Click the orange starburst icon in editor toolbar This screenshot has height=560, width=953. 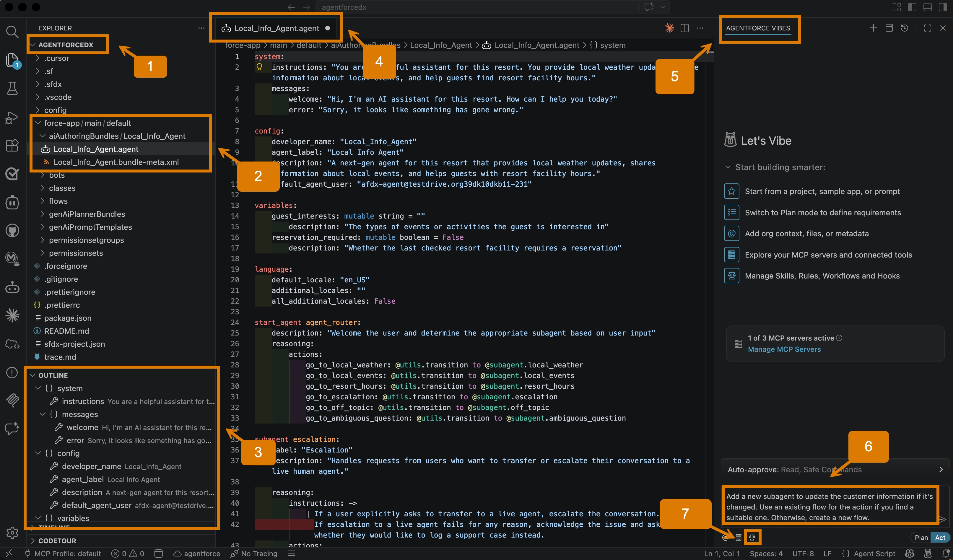click(x=669, y=28)
